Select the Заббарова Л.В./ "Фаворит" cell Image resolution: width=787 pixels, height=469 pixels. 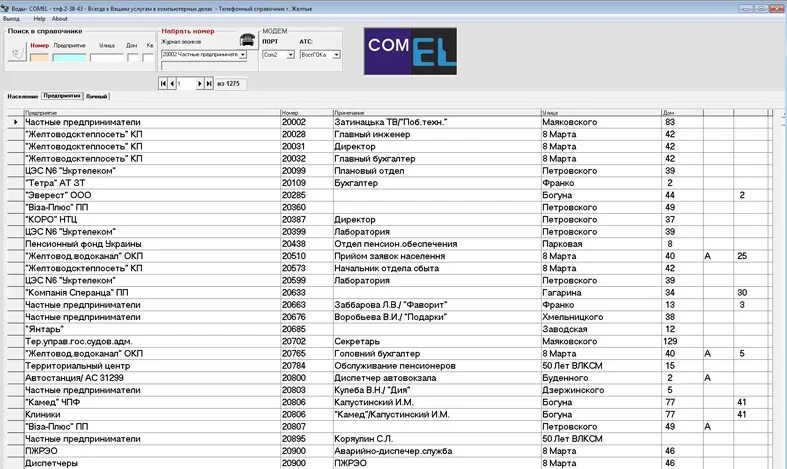pyautogui.click(x=437, y=304)
